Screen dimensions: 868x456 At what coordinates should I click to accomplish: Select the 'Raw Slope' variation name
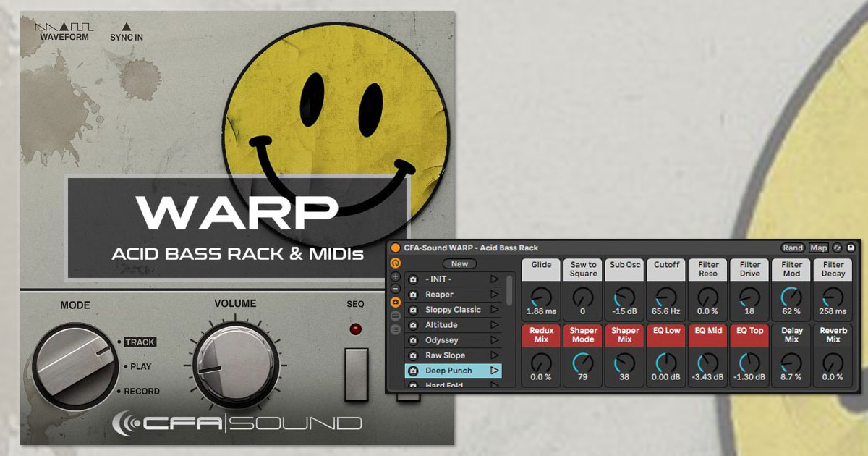pos(445,355)
